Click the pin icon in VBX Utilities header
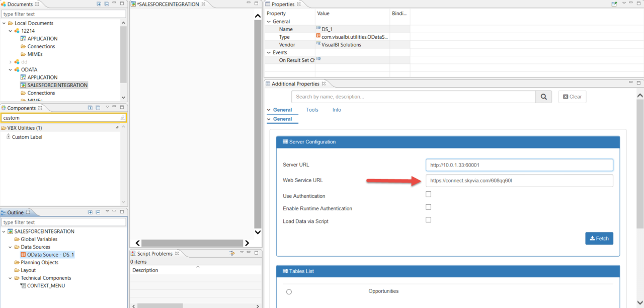This screenshot has width=644, height=308. click(x=117, y=127)
